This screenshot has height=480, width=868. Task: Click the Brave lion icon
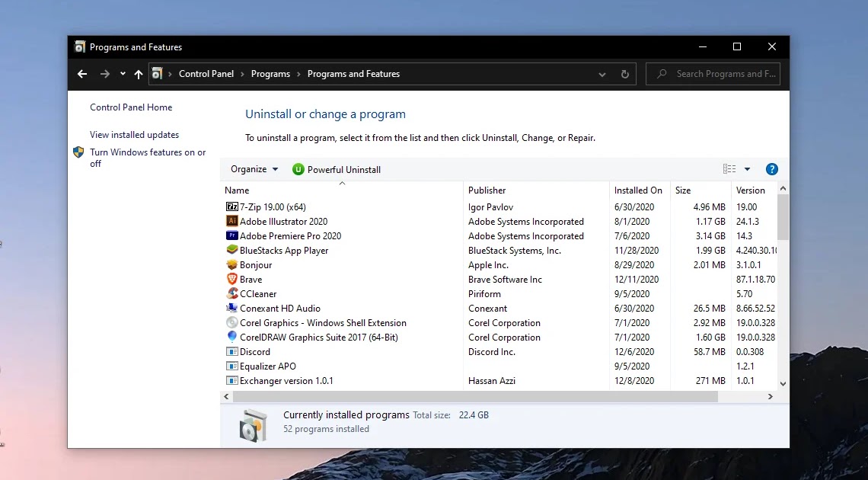click(x=232, y=279)
